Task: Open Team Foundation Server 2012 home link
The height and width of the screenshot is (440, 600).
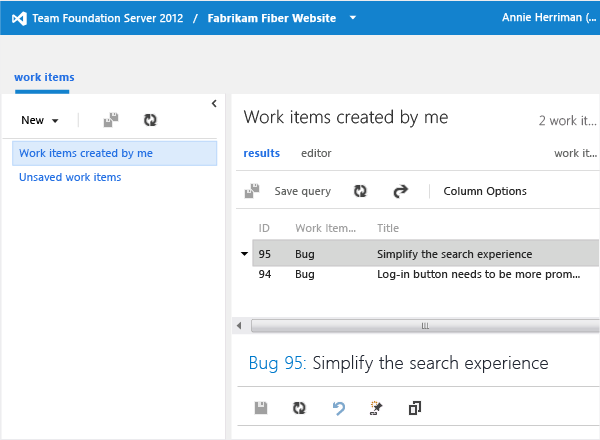Action: click(x=108, y=18)
